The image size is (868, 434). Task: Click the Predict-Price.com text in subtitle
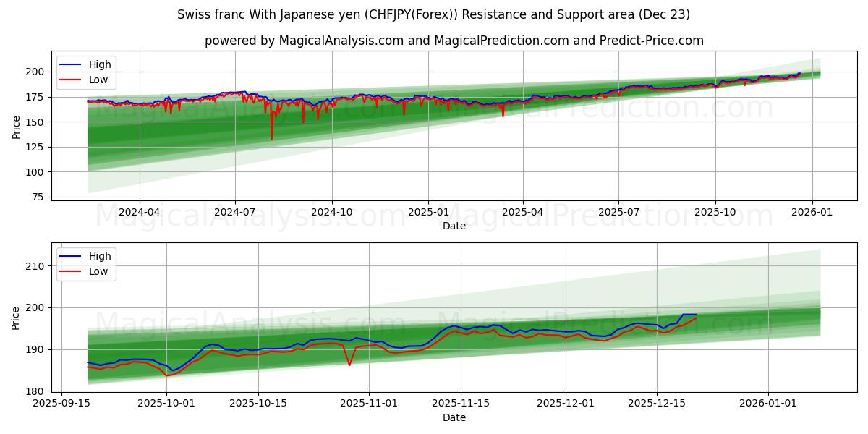click(x=650, y=41)
